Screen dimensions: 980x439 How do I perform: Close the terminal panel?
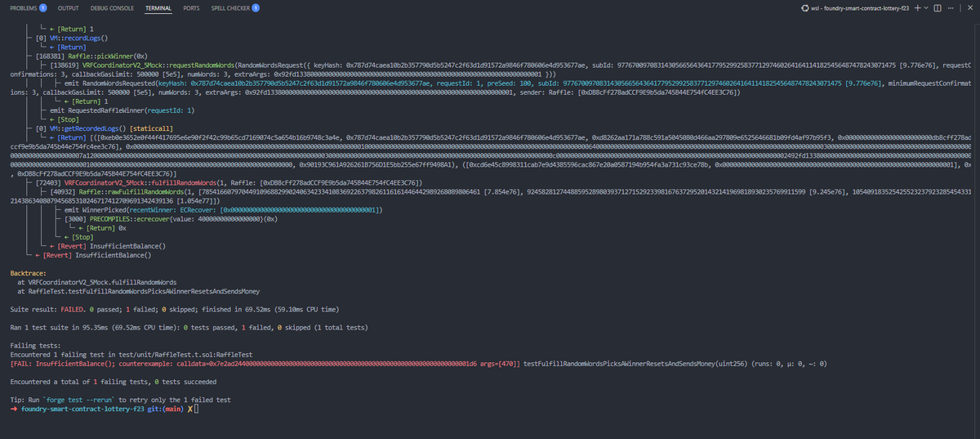click(x=969, y=8)
